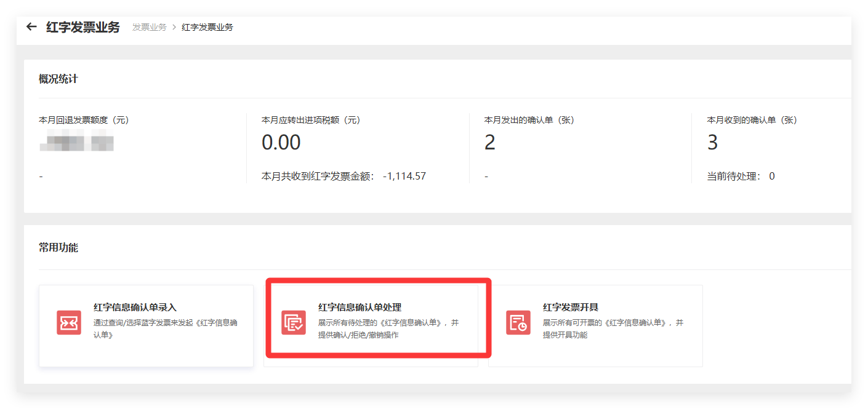
Task: Click the blurred 本月回退发票额度 amount
Action: pyautogui.click(x=76, y=141)
